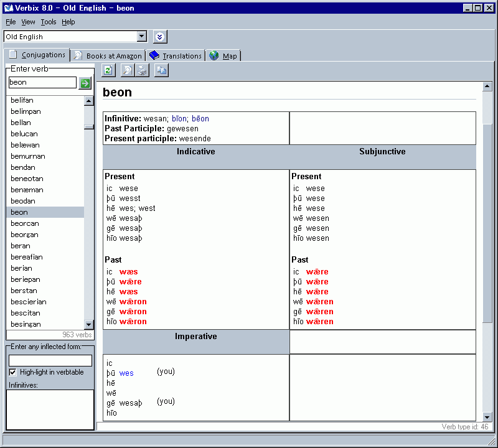Click the print preview magnifier icon
The width and height of the screenshot is (498, 448).
point(128,70)
